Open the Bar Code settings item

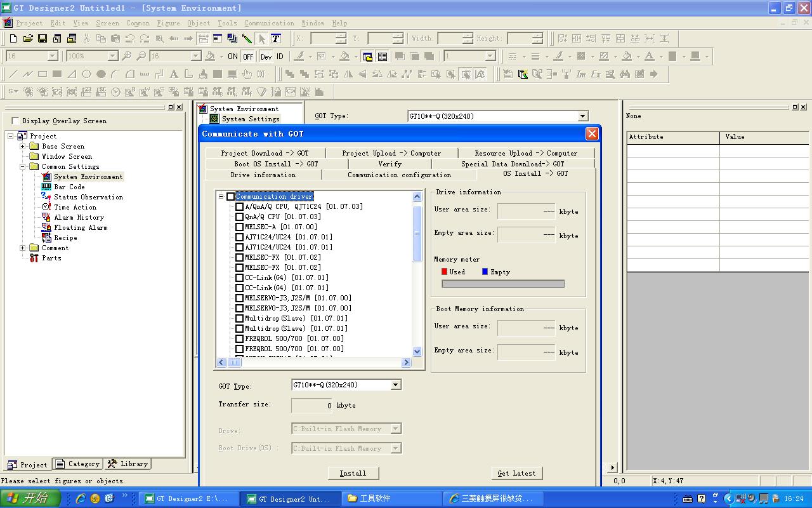[x=69, y=187]
